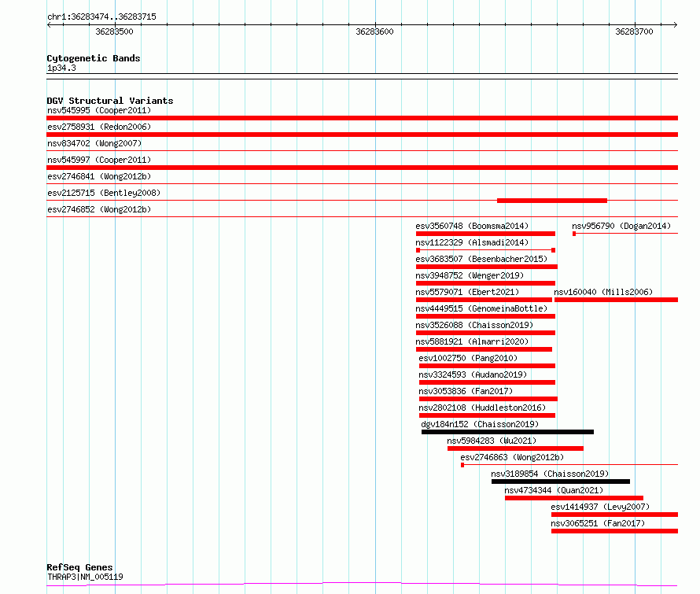
Task: Click the nsv2802108 (Huddleston2016) label
Action: point(482,408)
